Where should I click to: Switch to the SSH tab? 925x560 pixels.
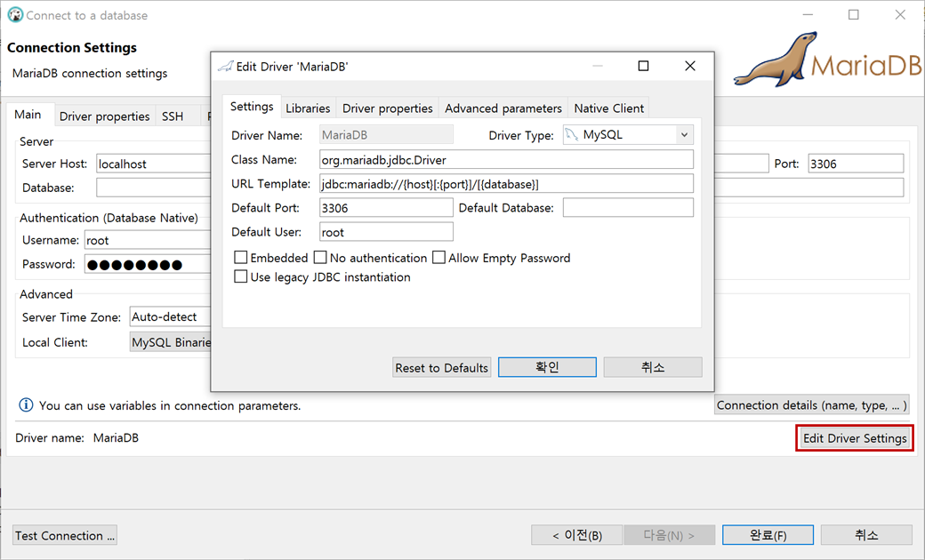173,116
